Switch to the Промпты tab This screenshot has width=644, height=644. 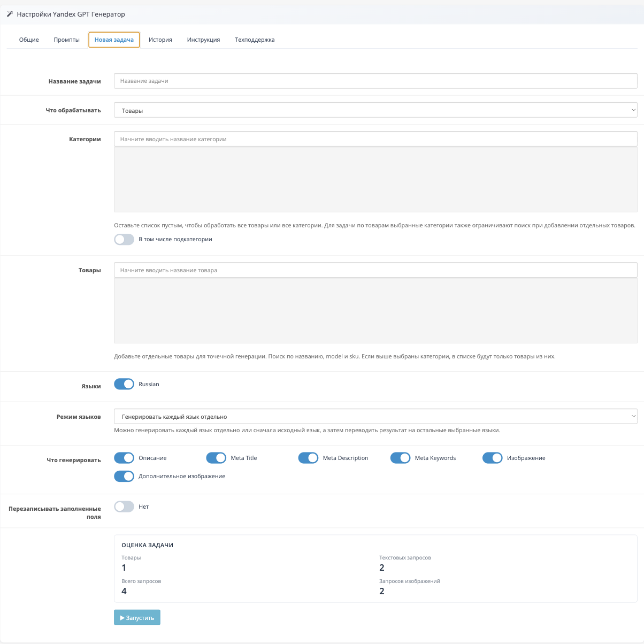(67, 40)
